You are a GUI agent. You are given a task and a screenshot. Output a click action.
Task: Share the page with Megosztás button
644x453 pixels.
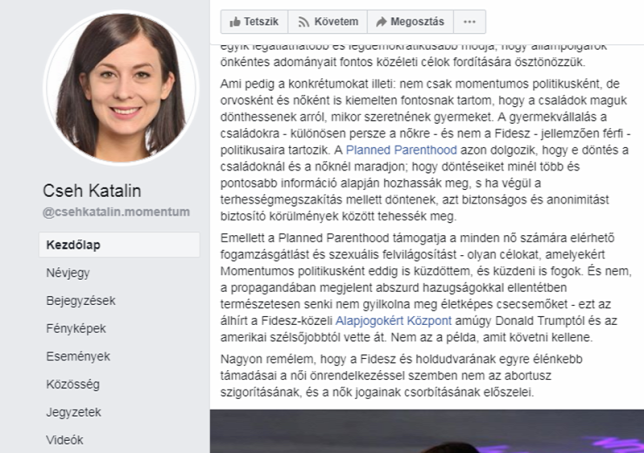(410, 22)
